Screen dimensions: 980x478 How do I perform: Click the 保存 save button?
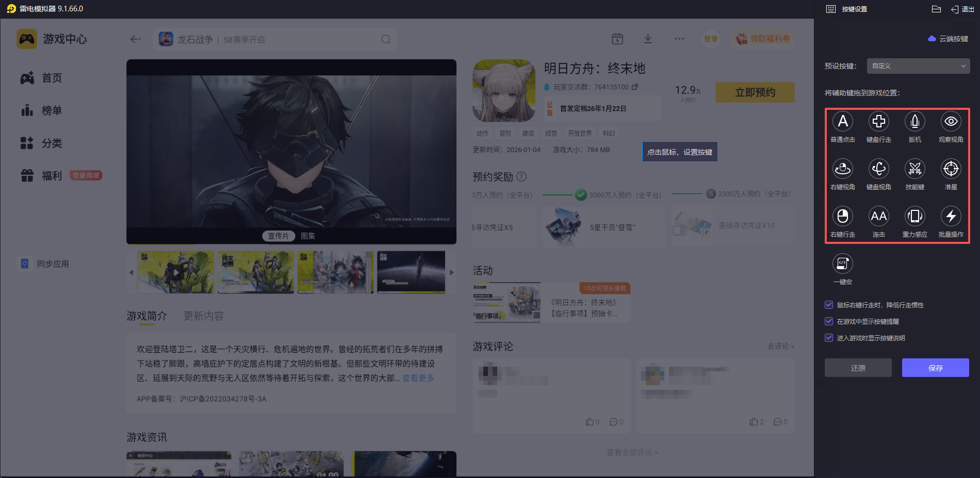coord(936,368)
